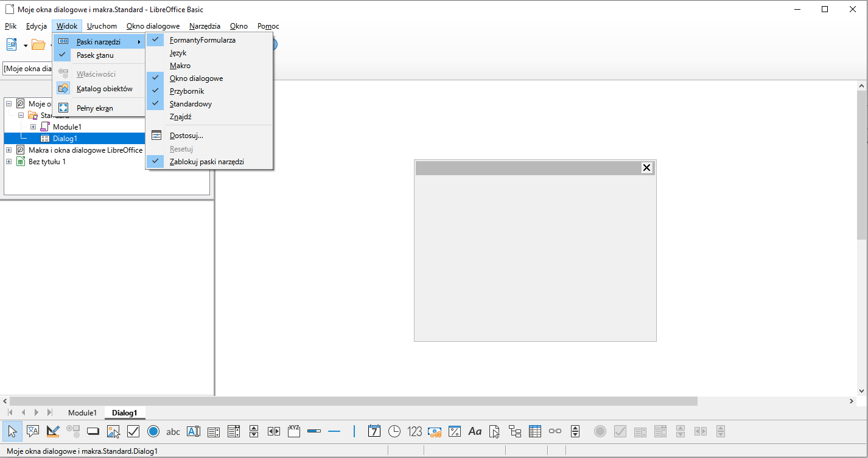Select the percent Formatted Field tool
Image resolution: width=868 pixels, height=458 pixels.
(x=455, y=431)
